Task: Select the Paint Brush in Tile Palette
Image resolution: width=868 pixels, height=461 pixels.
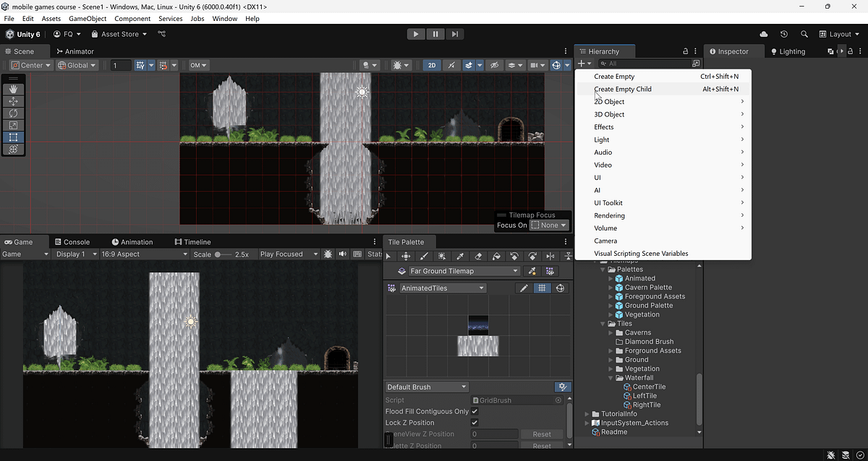Action: (x=425, y=256)
